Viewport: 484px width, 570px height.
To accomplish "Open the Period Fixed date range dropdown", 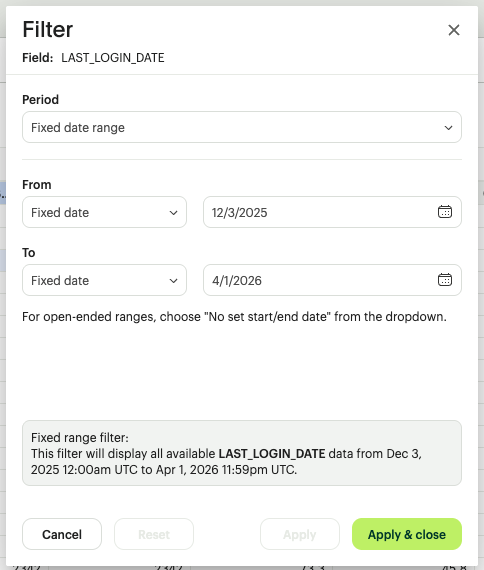I will click(242, 127).
